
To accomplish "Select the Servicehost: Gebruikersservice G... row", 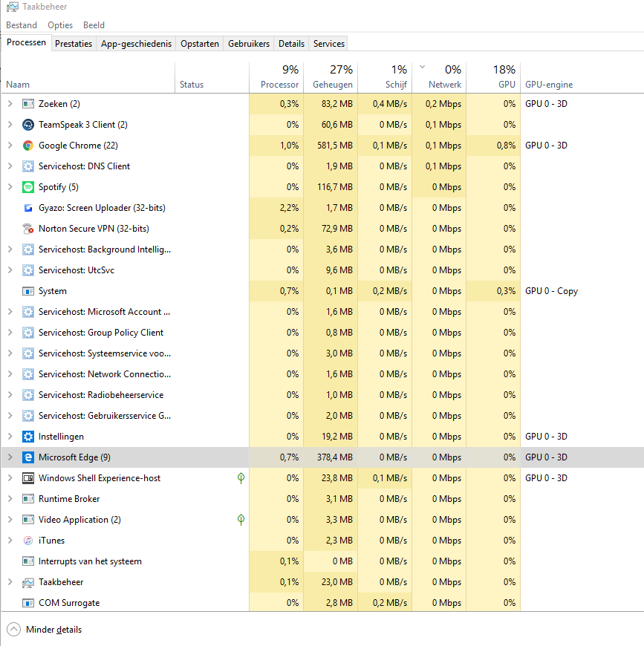I will pos(322,416).
